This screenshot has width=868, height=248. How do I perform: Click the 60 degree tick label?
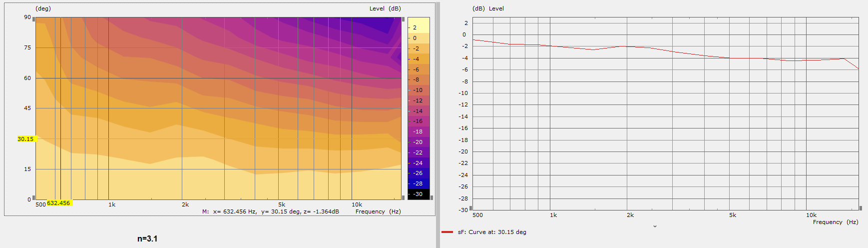pyautogui.click(x=27, y=78)
